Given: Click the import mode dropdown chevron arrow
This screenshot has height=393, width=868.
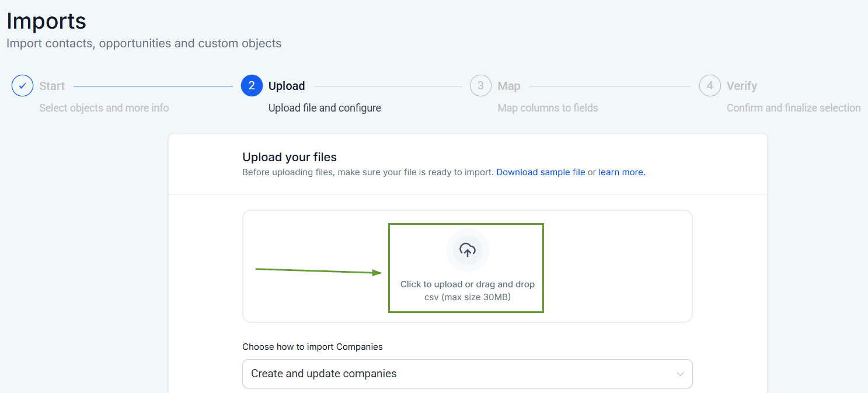Looking at the screenshot, I should (680, 374).
